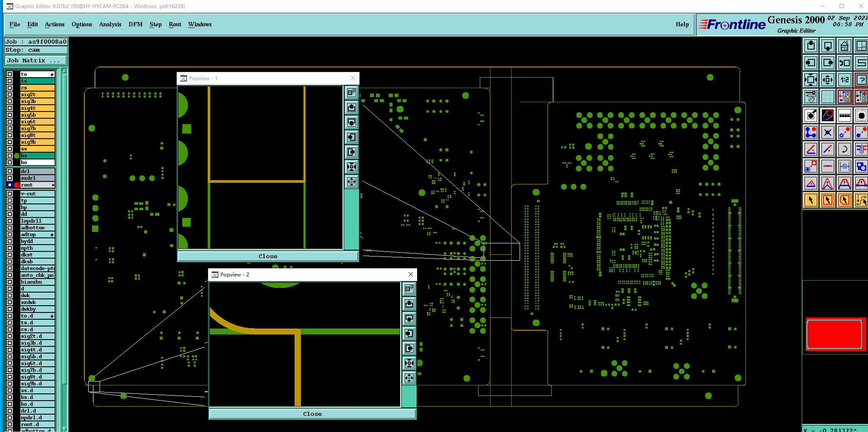Click the Close button in Popview 1
The image size is (868, 432).
point(268,256)
